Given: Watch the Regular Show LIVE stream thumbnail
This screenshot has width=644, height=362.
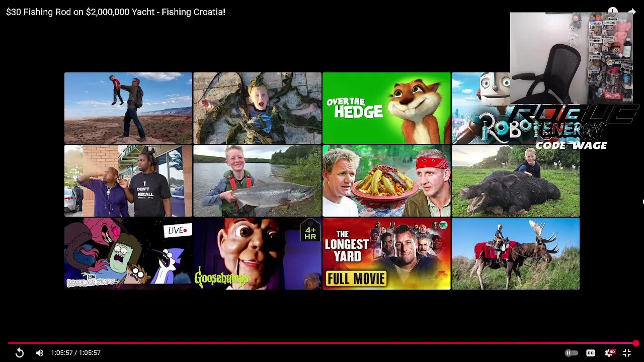Looking at the screenshot, I should 128,253.
